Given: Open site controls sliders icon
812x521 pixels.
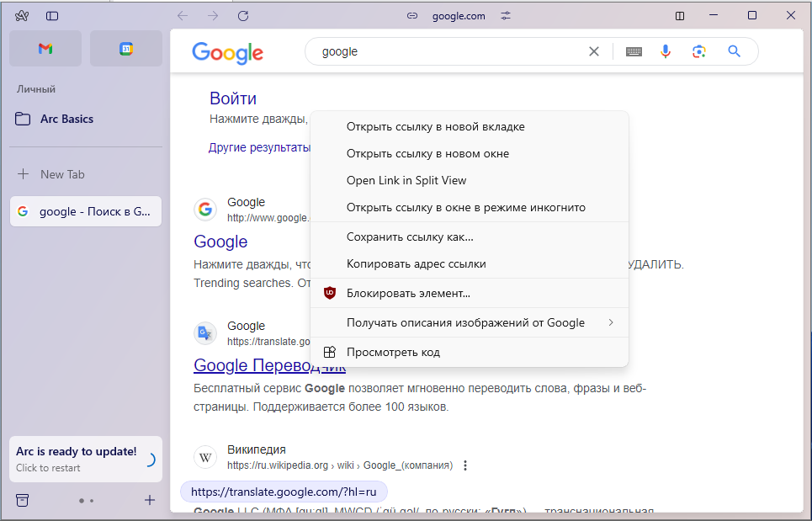Looking at the screenshot, I should (x=506, y=16).
